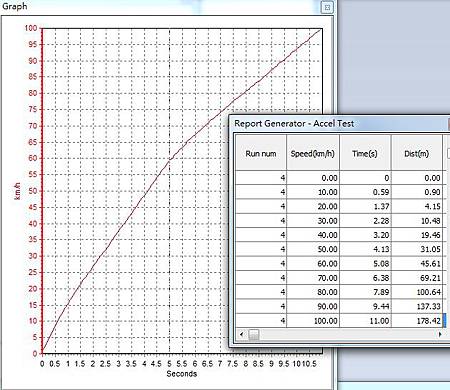Viewport: 450px width, 390px height.
Task: Select the speed cell 20.00
Action: (x=313, y=206)
